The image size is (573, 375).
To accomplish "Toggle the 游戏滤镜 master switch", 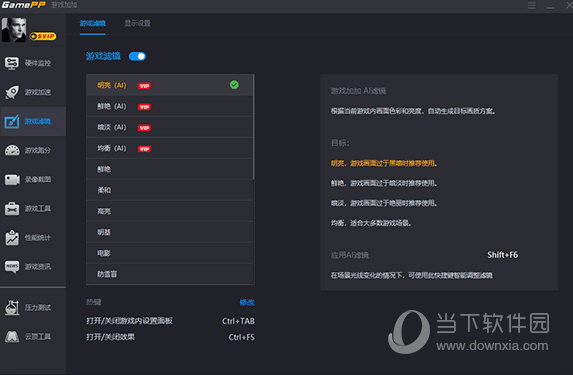I will 137,56.
